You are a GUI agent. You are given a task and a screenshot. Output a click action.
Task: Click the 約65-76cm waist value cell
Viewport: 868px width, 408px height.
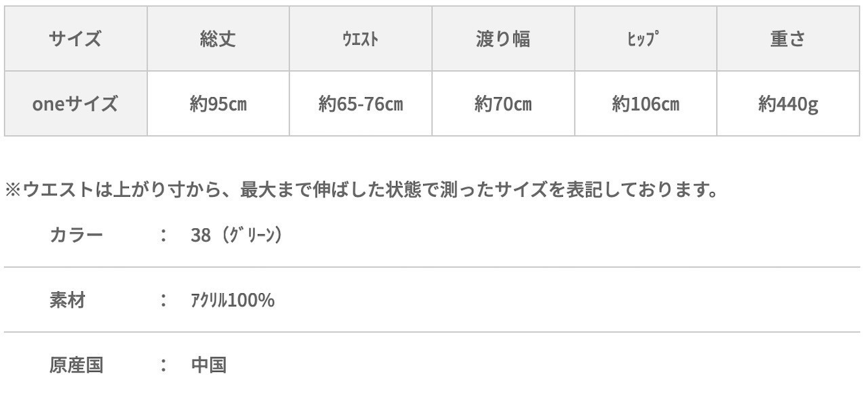click(360, 104)
